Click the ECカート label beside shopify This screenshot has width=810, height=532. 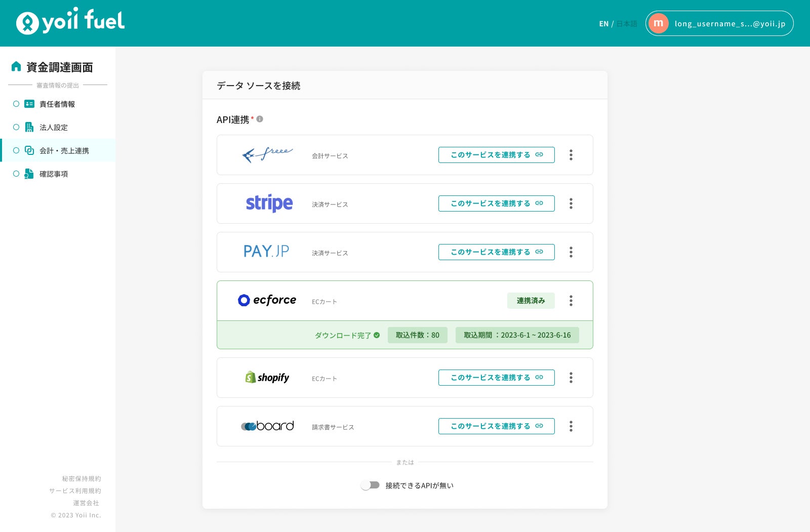point(325,379)
